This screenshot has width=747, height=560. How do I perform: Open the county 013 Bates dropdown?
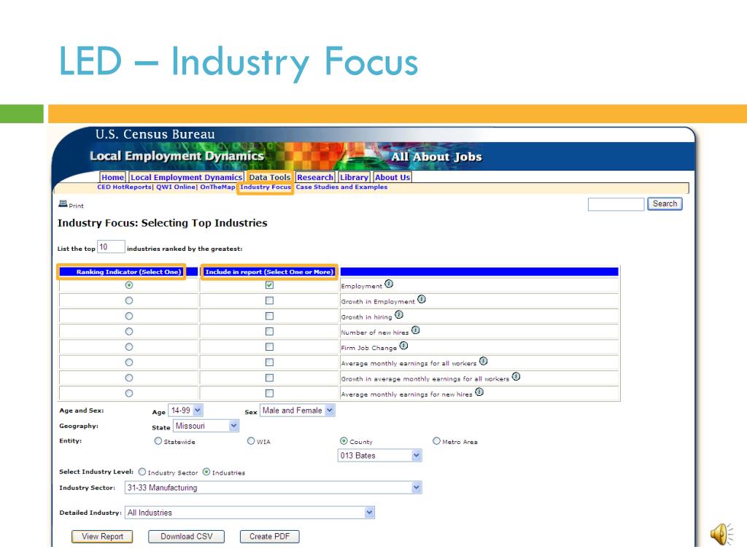click(x=379, y=455)
